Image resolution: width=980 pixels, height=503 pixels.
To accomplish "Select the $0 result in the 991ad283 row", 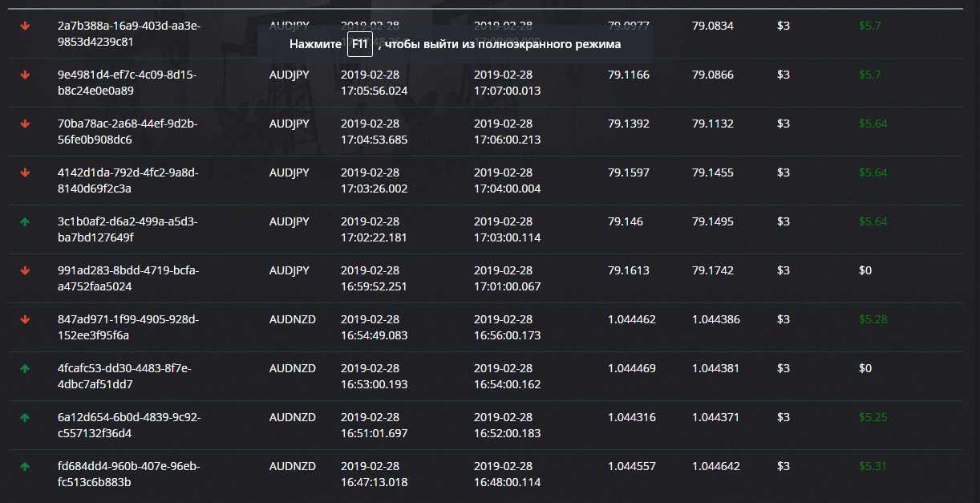I will click(x=865, y=270).
